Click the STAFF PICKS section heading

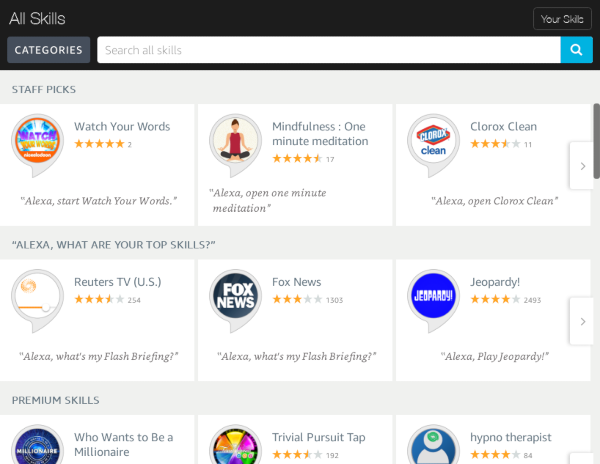point(44,90)
